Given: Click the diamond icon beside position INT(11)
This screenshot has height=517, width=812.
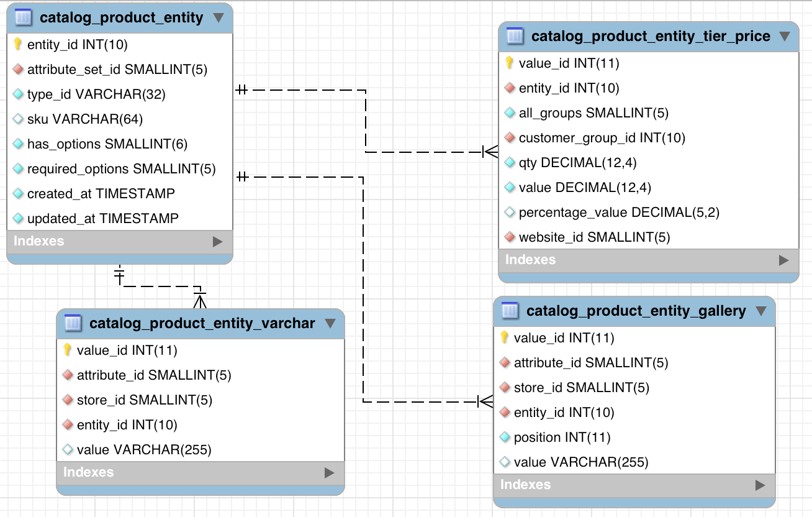Looking at the screenshot, I should (505, 437).
